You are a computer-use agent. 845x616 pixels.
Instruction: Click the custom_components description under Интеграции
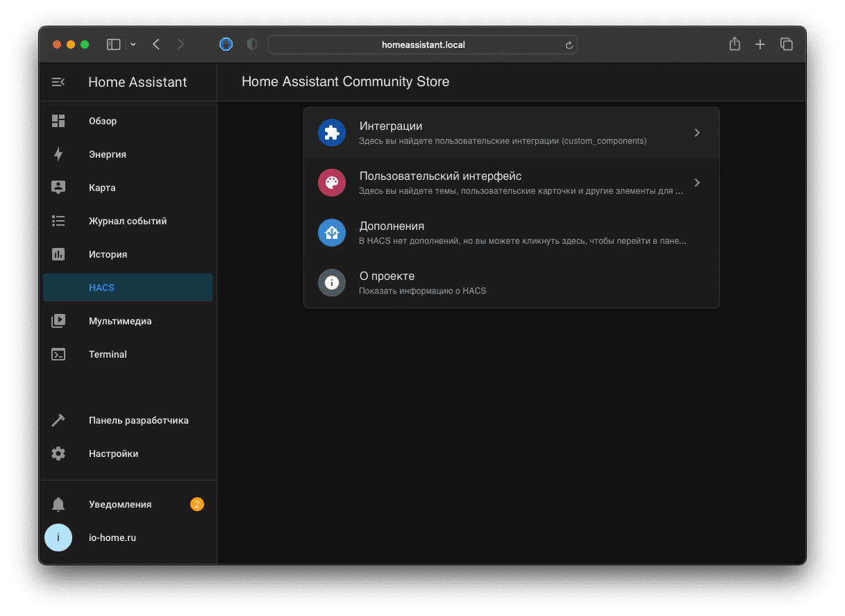coord(503,141)
